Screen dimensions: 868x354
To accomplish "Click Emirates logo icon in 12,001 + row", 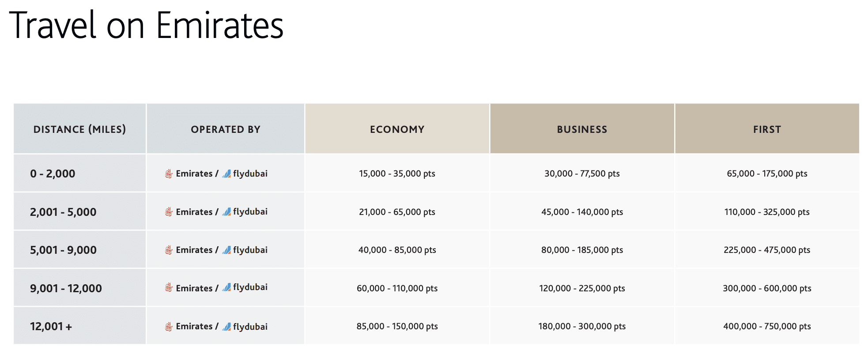I will tap(169, 327).
